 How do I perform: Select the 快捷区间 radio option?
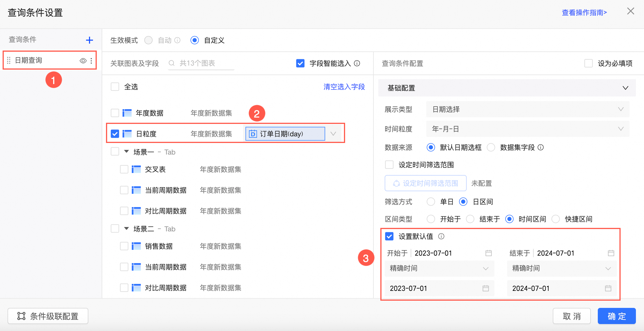tap(556, 219)
